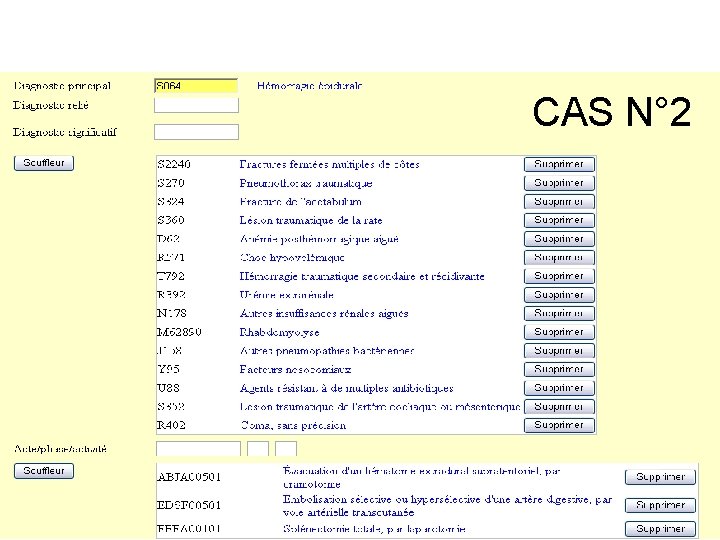Remove the M62890 Rhabdomyolyse entry

tap(559, 332)
